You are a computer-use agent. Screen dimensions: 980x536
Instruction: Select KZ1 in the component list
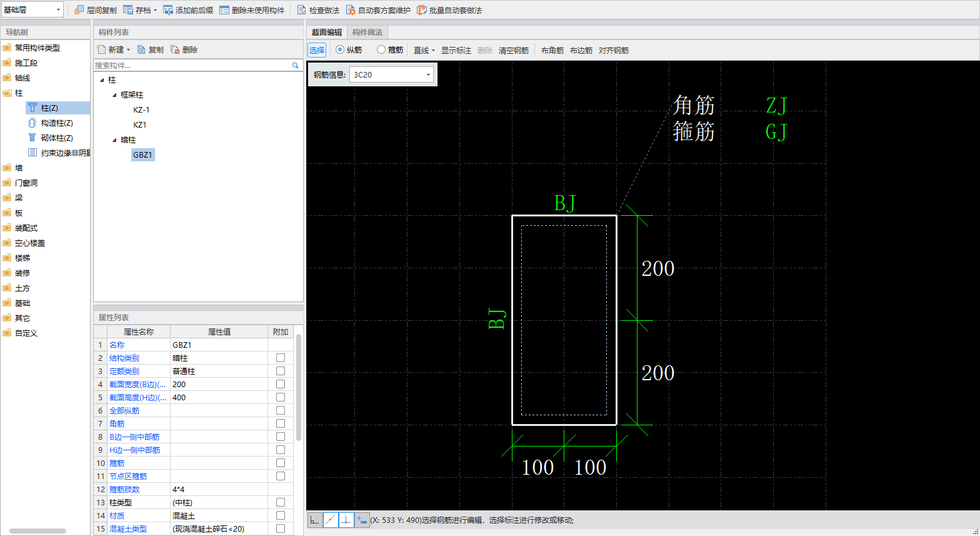(140, 124)
